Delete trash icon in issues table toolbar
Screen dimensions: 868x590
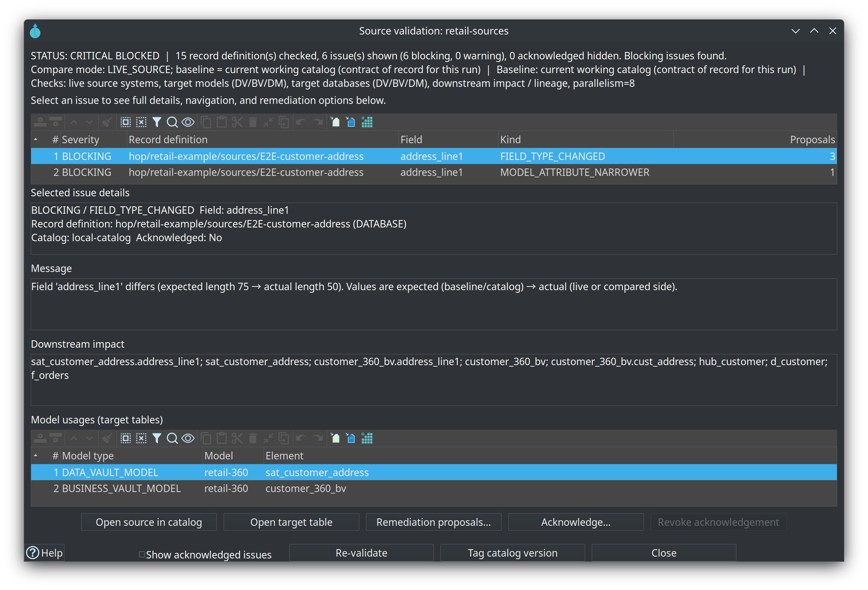[x=253, y=122]
